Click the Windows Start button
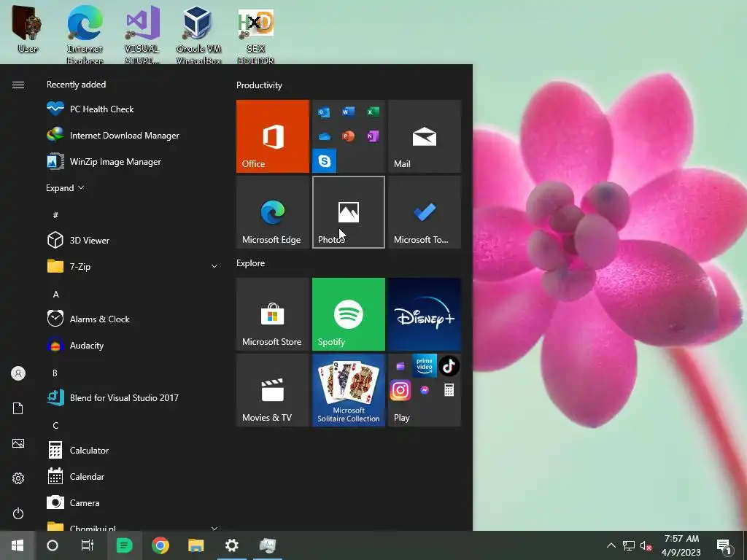This screenshot has height=560, width=747. (18, 545)
